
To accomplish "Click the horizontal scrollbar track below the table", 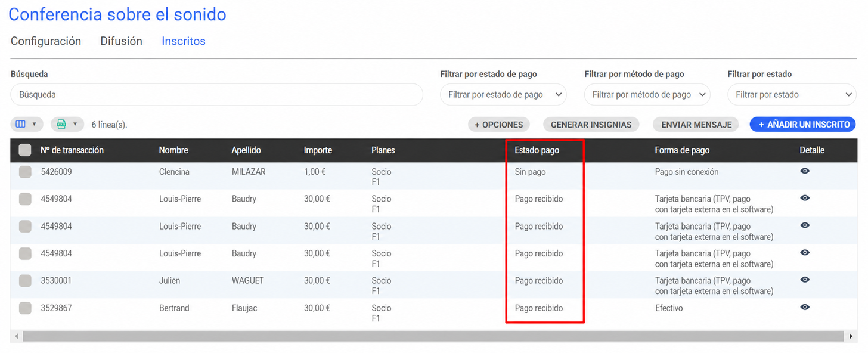I will pyautogui.click(x=434, y=336).
